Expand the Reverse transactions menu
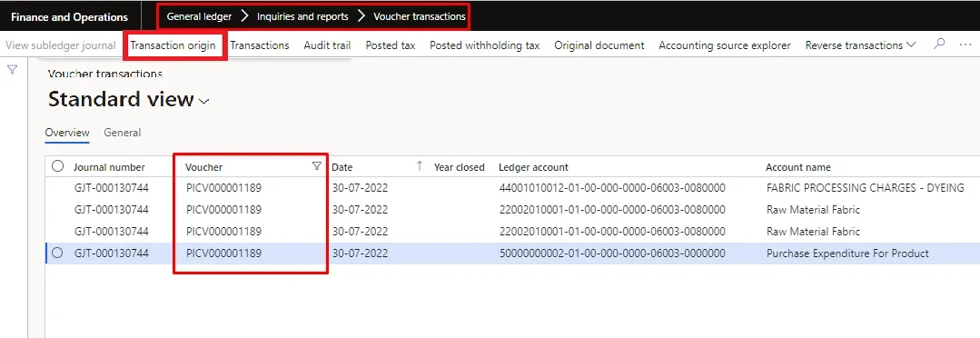Screen dimensions: 980x338 click(861, 45)
